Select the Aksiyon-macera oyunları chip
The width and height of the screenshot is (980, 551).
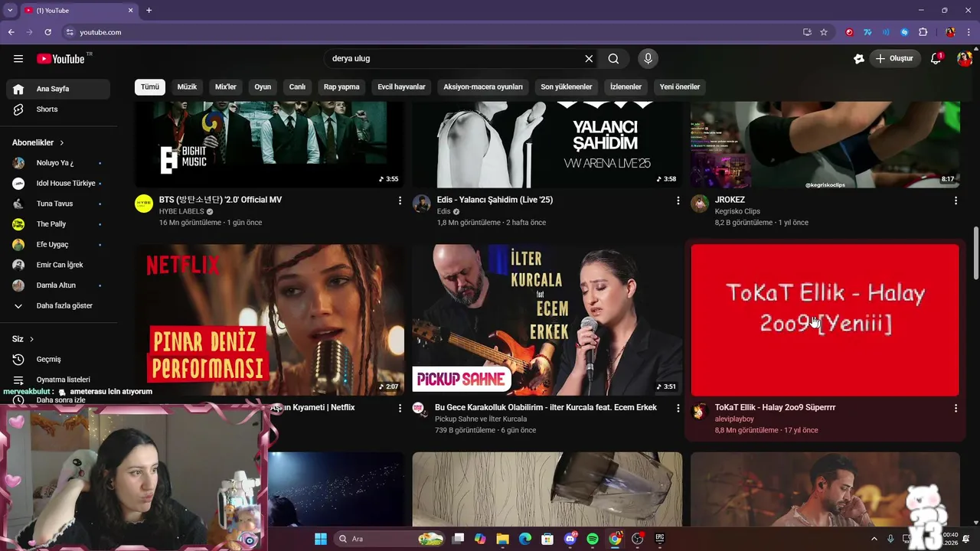pyautogui.click(x=483, y=86)
